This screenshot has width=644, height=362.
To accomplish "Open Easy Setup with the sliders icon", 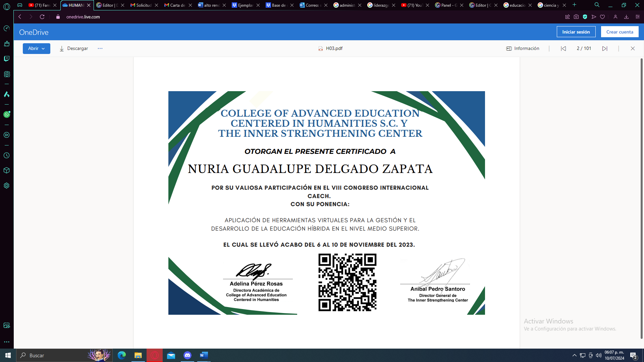I will [638, 17].
